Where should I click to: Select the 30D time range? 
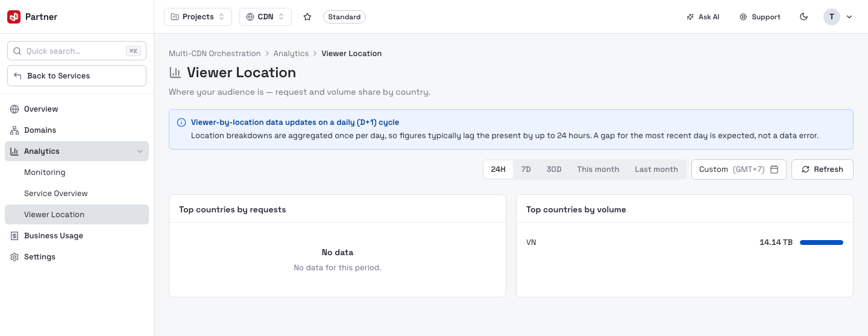[x=554, y=170]
